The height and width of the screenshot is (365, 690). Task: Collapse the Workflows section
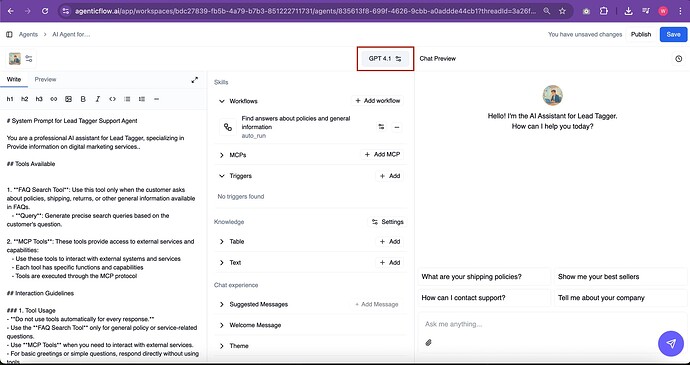(222, 101)
